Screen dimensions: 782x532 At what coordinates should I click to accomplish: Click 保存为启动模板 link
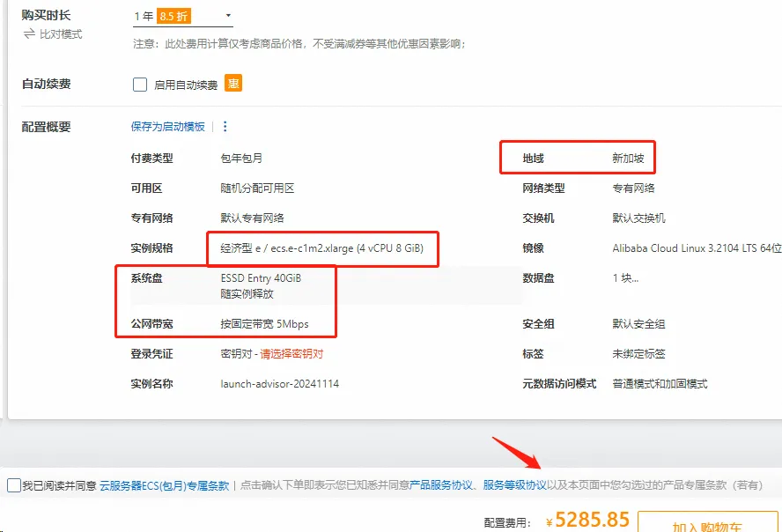pos(167,127)
